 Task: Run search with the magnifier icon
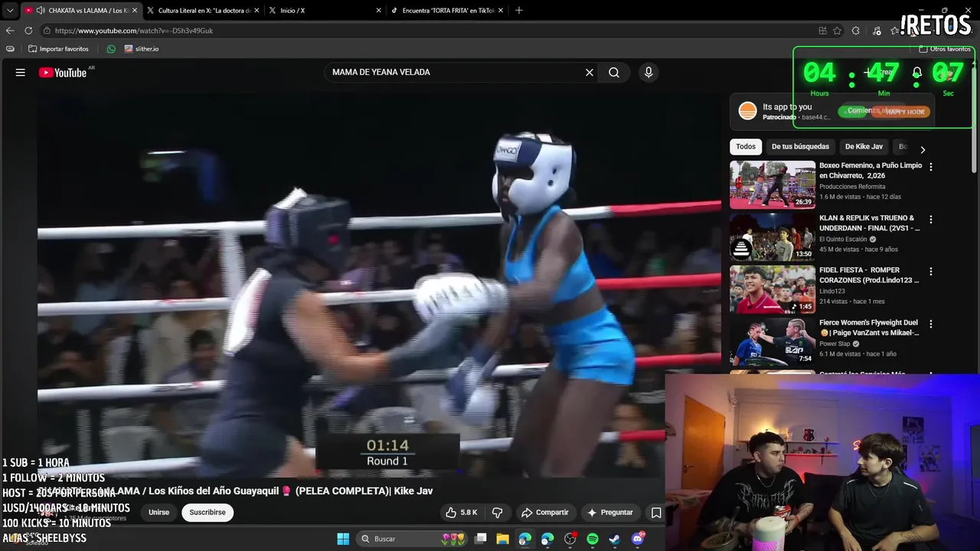pyautogui.click(x=614, y=73)
